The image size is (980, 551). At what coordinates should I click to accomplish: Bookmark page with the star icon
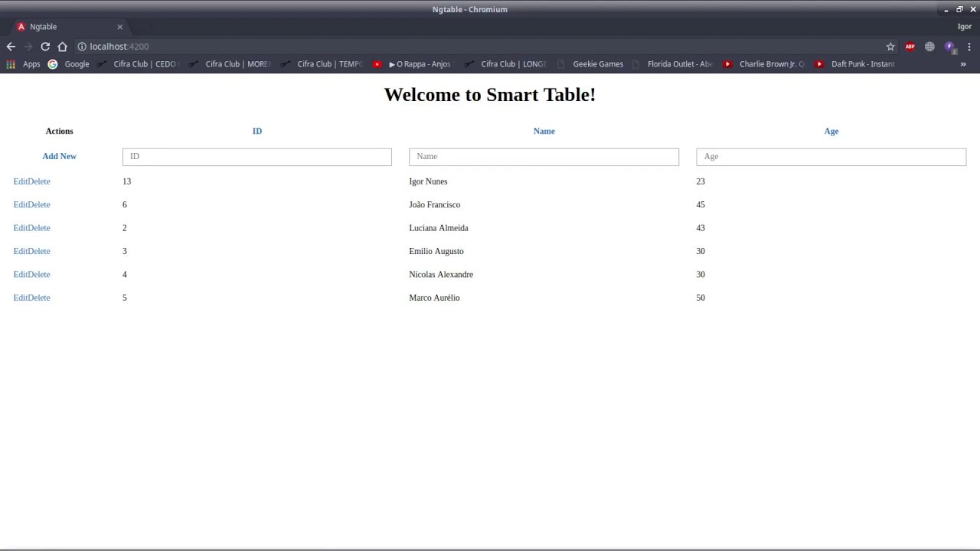click(890, 47)
